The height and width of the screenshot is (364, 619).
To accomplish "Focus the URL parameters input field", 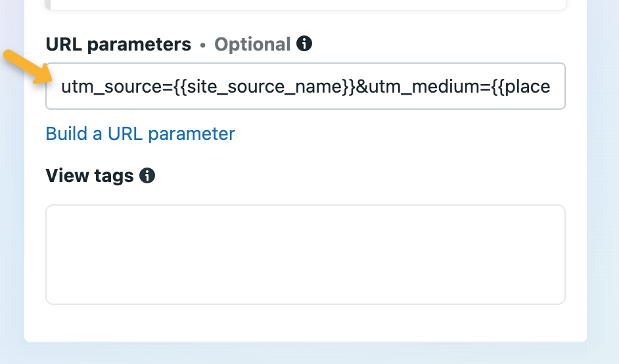I will point(306,86).
